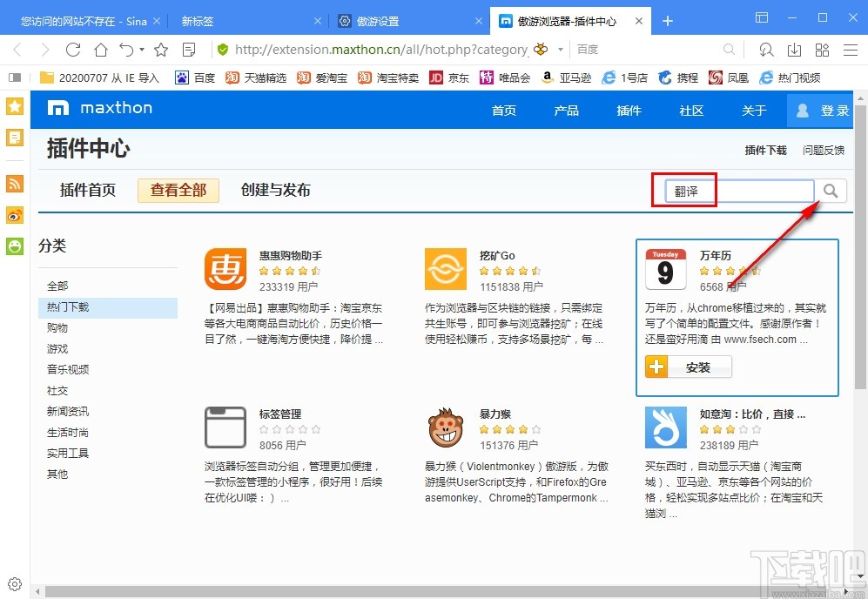The image size is (868, 599).
Task: Open the 挖矿Go plugin icon
Action: [446, 269]
